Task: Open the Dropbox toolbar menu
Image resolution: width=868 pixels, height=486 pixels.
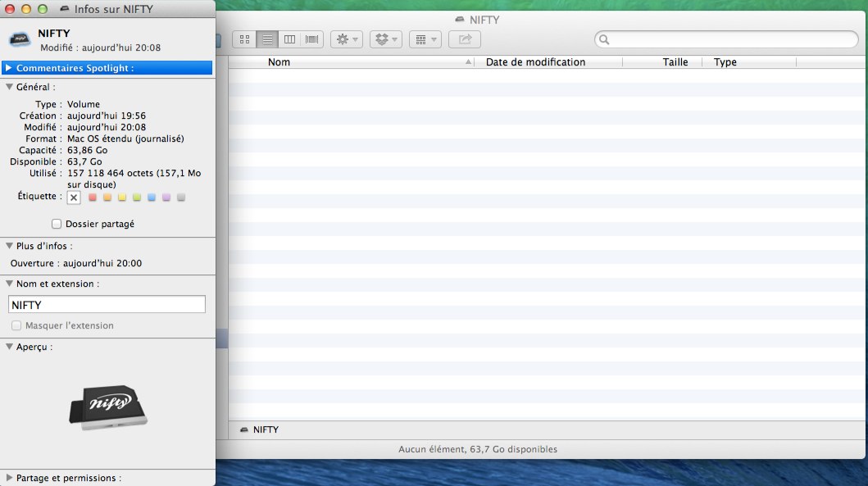Action: coord(386,39)
